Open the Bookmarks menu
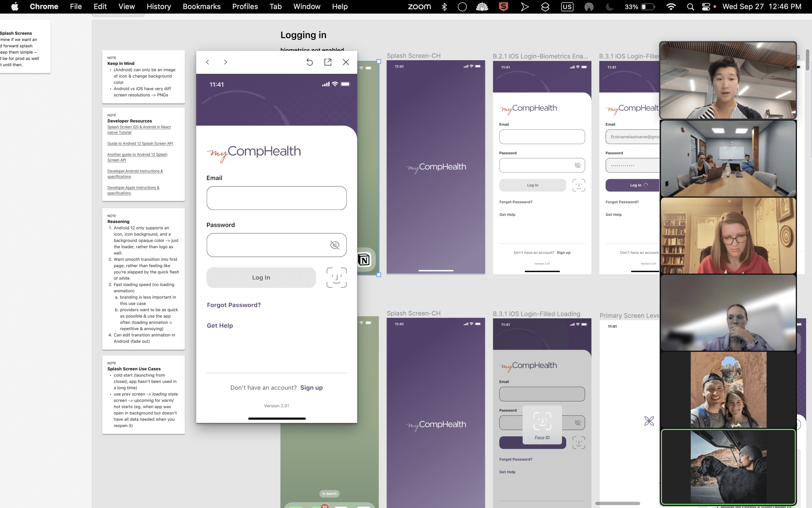Image resolution: width=812 pixels, height=508 pixels. coord(202,7)
